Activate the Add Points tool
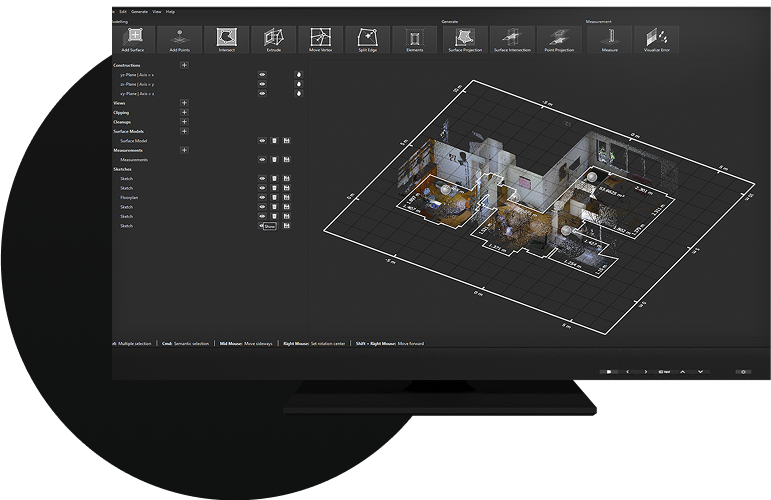The height and width of the screenshot is (500, 771). click(179, 40)
